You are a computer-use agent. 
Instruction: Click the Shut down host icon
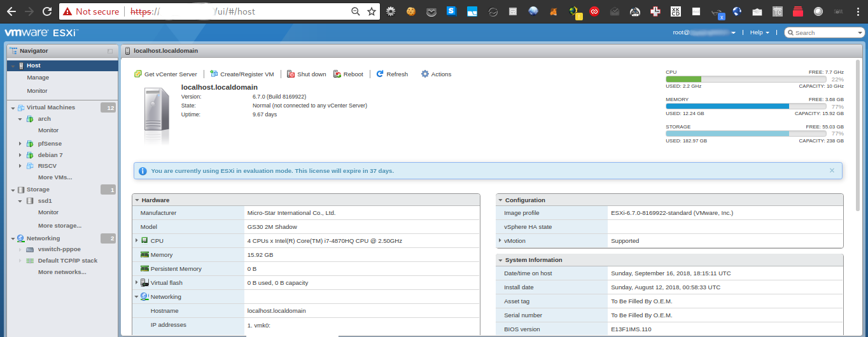pyautogui.click(x=291, y=74)
